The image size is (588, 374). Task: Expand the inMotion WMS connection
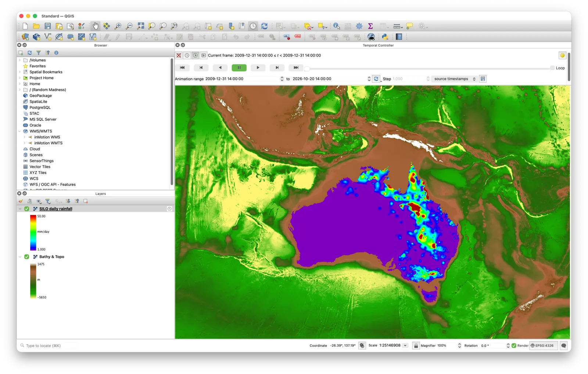(25, 137)
